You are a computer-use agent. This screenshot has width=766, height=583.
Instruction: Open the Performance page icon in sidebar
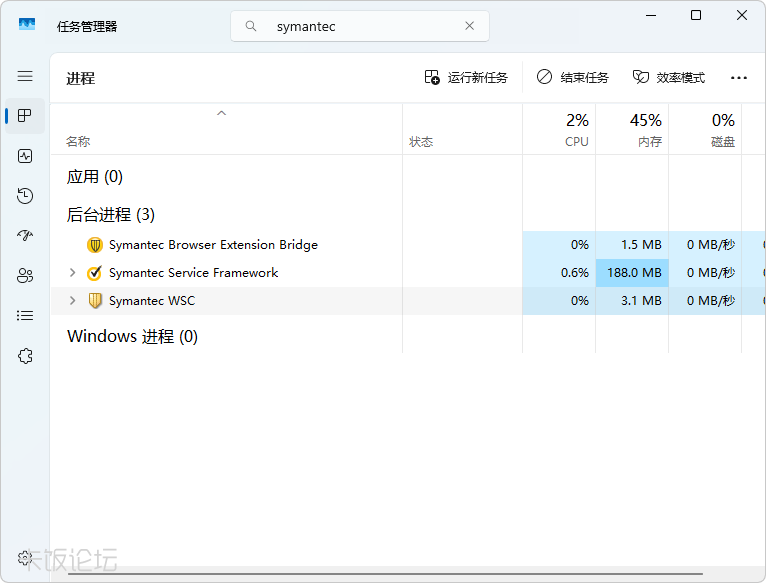point(25,156)
